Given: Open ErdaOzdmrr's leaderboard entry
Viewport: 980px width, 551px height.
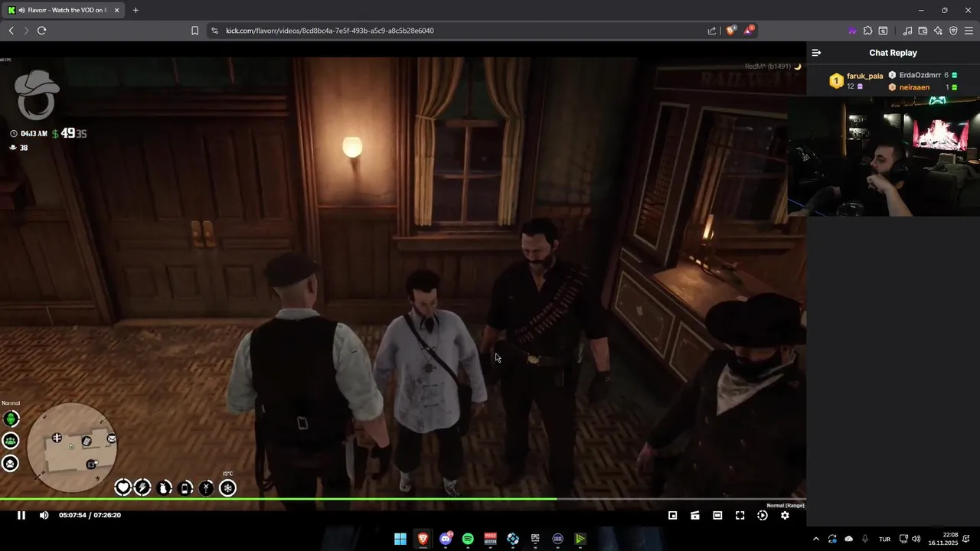Looking at the screenshot, I should pos(923,75).
